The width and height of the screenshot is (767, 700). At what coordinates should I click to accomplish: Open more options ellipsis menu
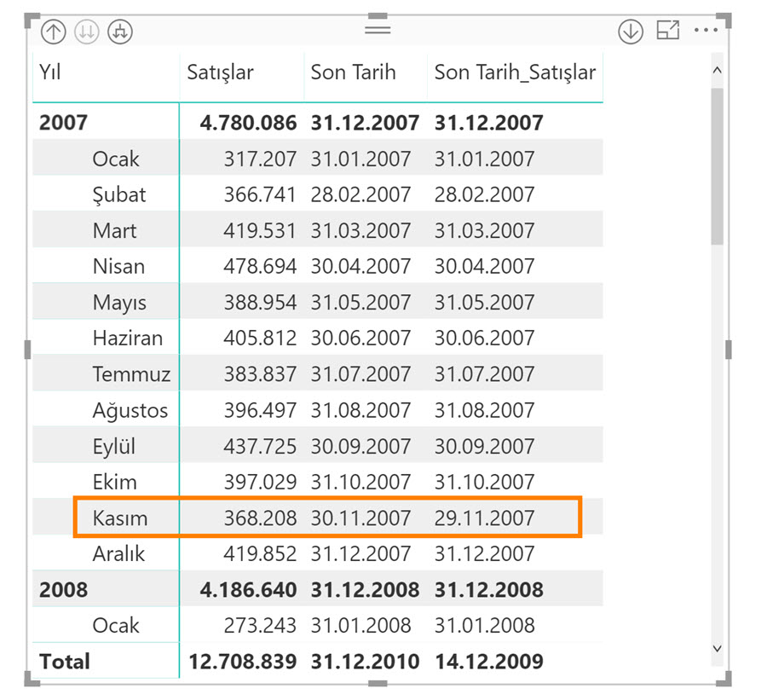click(x=706, y=31)
